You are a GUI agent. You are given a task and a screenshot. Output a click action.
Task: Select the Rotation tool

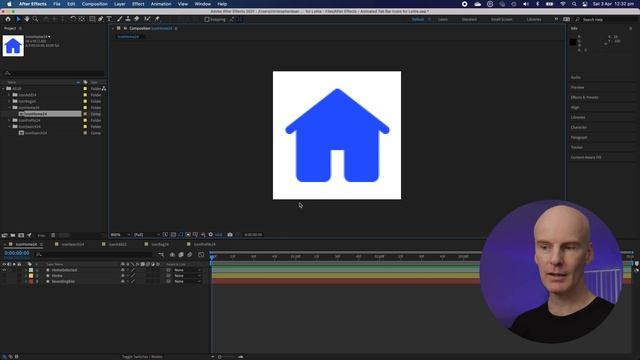[73, 19]
